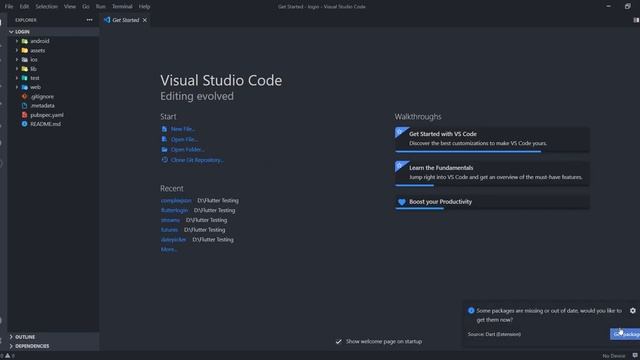This screenshot has height=360, width=640.
Task: Open the View menu
Action: coord(70,7)
